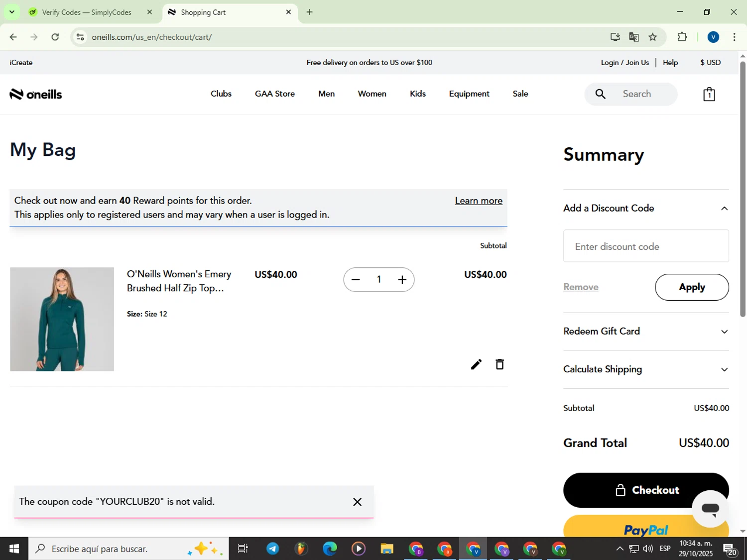The width and height of the screenshot is (747, 560).
Task: Open the shopping bag icon in header
Action: [709, 94]
